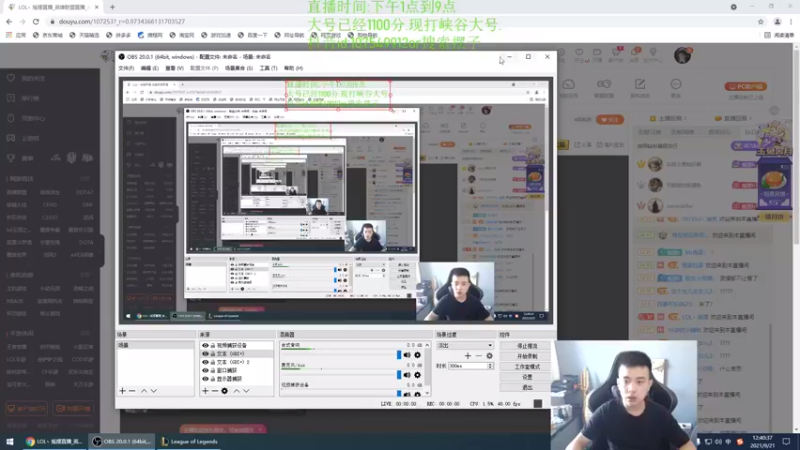Open scene transition properties gear
The height and width of the screenshot is (450, 800).
[x=489, y=356]
